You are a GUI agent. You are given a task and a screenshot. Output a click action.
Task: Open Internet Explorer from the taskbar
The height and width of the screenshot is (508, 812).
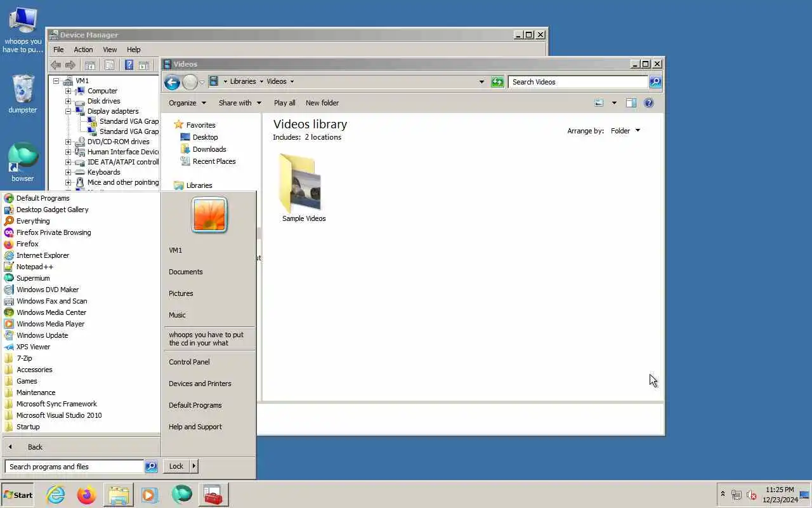[x=56, y=495]
